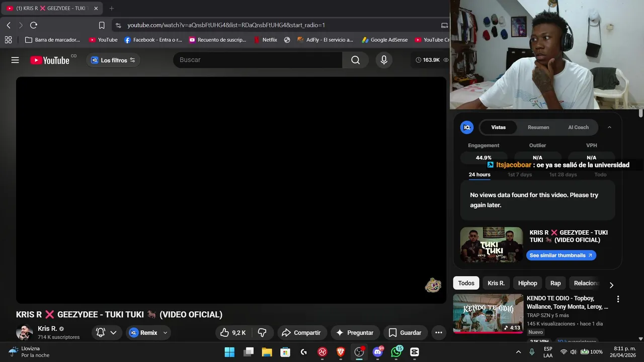
Task: Close the KRIS R GEEZYDEE tab
Action: tap(96, 8)
